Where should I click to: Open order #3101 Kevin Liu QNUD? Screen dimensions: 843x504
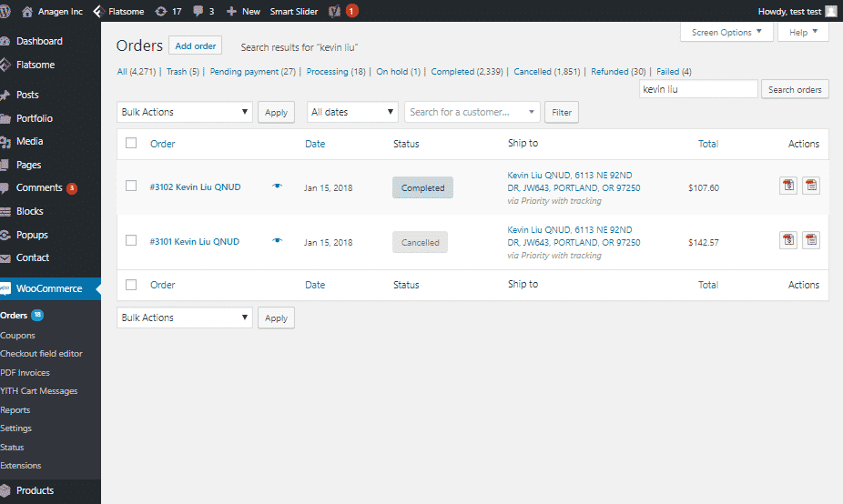pos(194,242)
